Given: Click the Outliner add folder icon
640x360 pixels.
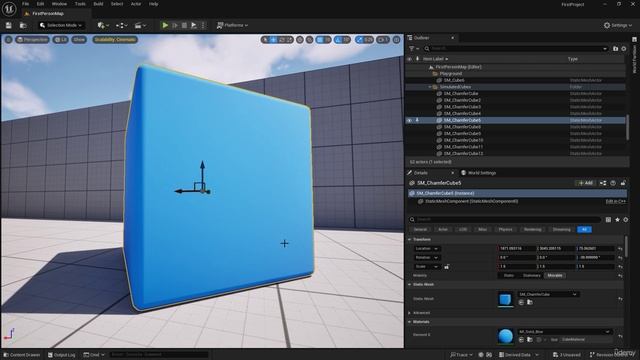Looking at the screenshot, I should [616, 49].
